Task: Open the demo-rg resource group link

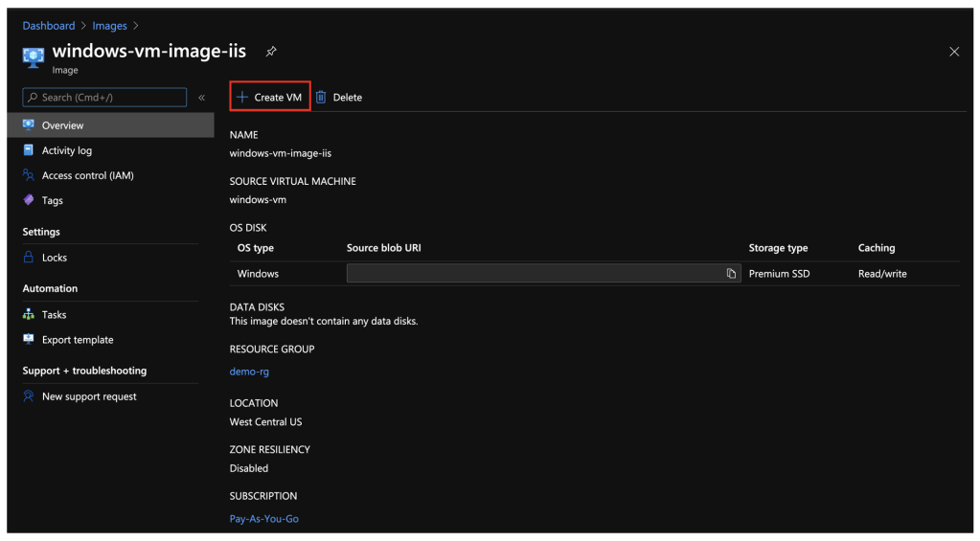Action: point(249,372)
